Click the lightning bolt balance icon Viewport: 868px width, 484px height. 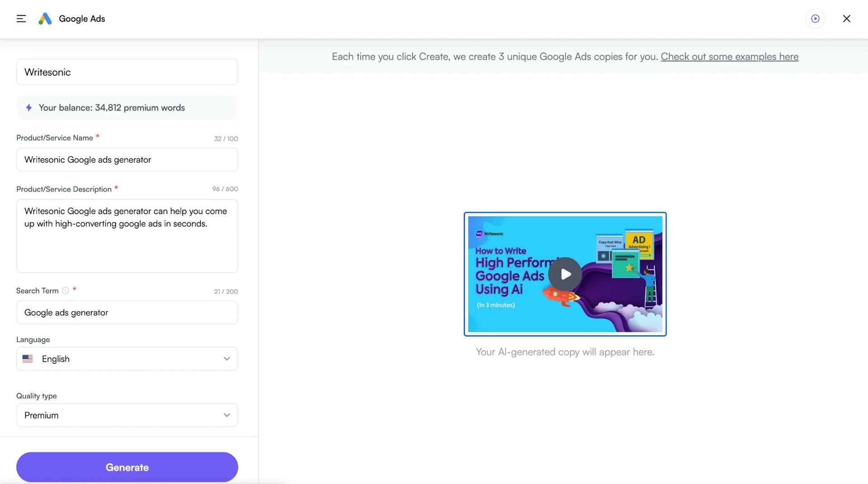(x=28, y=108)
